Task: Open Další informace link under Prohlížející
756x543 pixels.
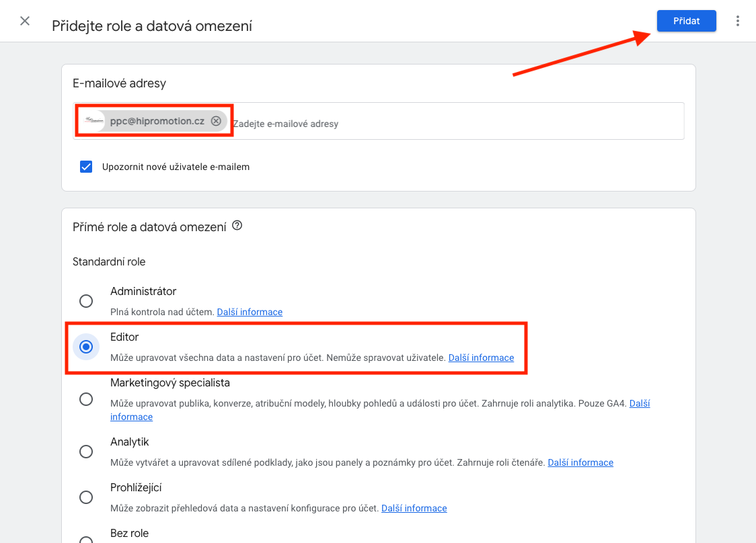Action: pos(414,508)
